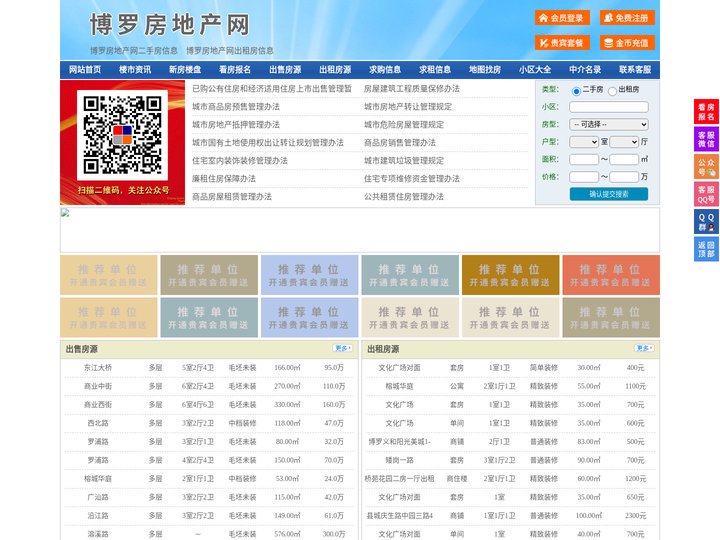Open the 广汕路 sale listing

(x=98, y=497)
